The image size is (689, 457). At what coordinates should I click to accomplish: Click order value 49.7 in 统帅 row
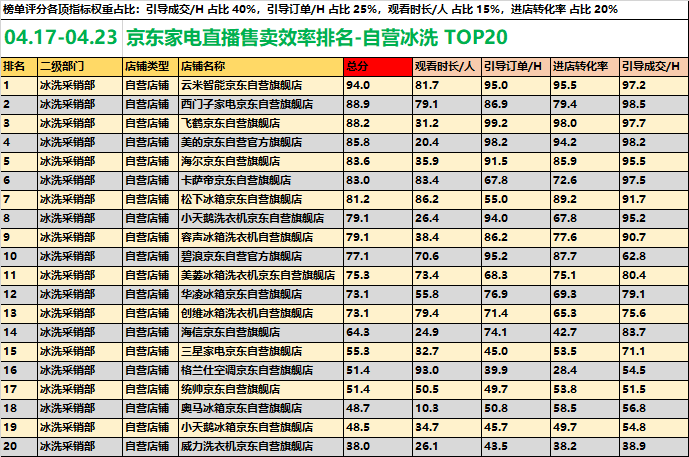click(x=516, y=389)
